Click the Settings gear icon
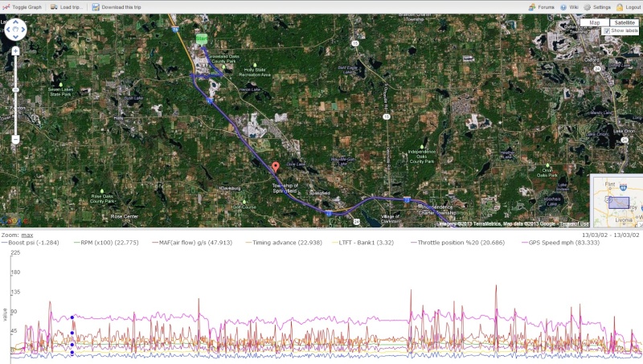 [x=588, y=7]
